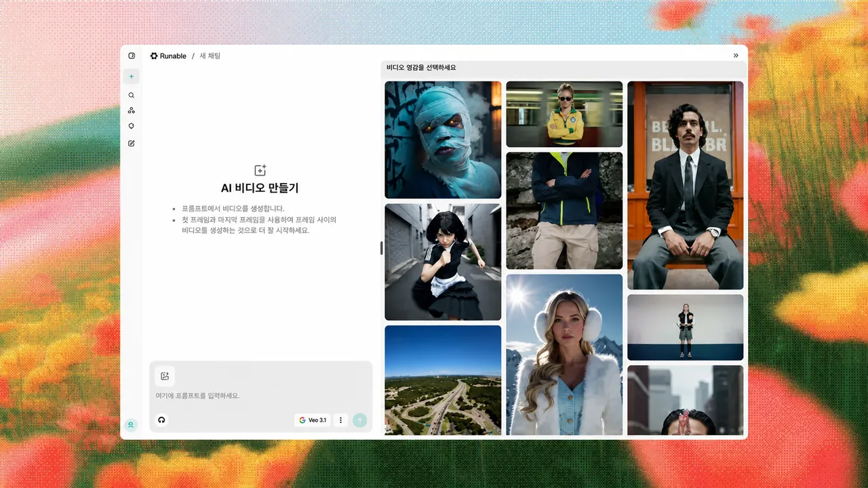Click the '새 채팅' breadcrumb text
Viewport: 868px width, 488px height.
pyautogui.click(x=210, y=56)
